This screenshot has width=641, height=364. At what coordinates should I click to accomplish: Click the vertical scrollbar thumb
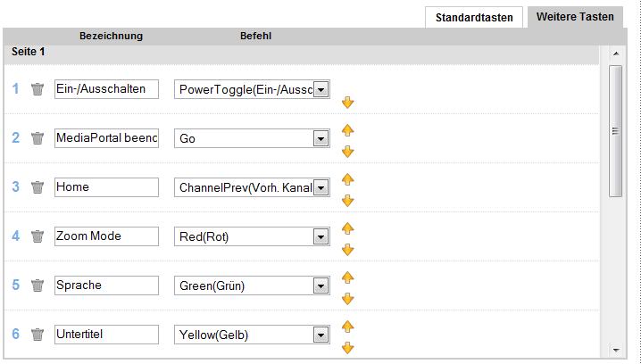[615, 130]
